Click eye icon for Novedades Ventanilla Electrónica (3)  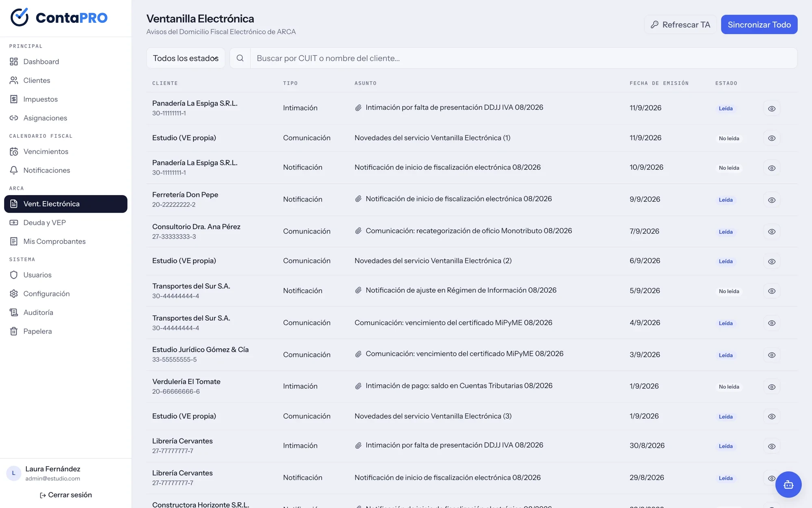772,417
